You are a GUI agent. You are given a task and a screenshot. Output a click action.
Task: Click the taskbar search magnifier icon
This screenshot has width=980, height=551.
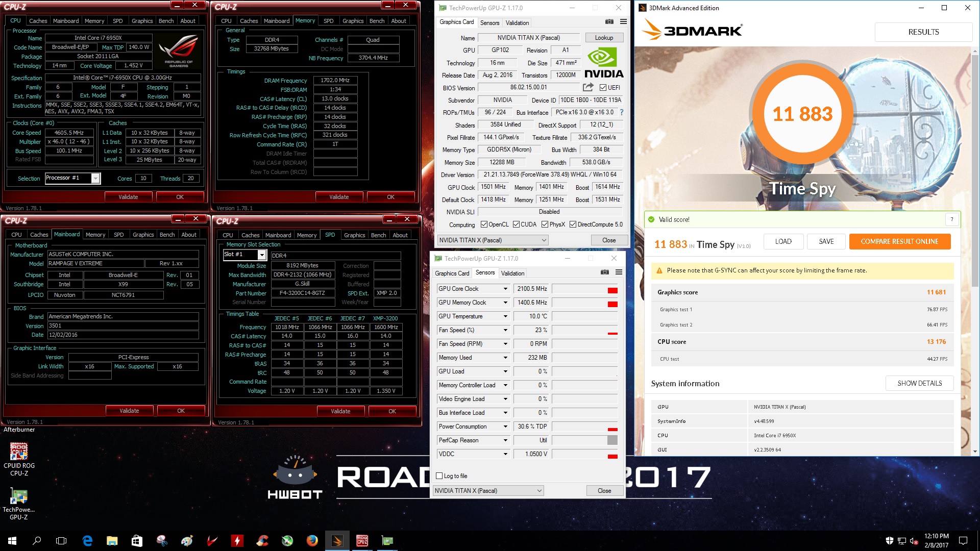click(x=37, y=541)
